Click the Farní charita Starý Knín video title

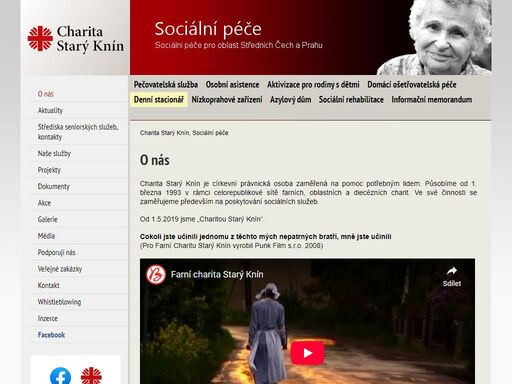[x=217, y=274]
